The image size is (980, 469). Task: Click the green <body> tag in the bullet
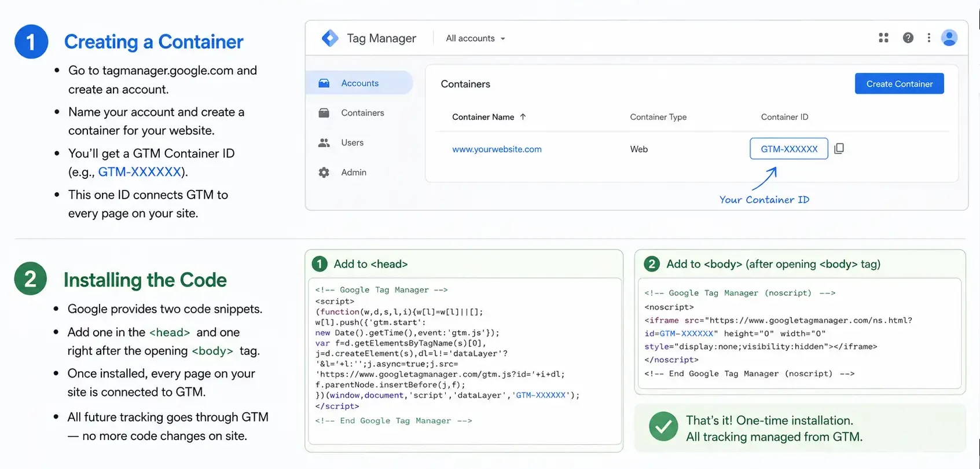tap(212, 351)
